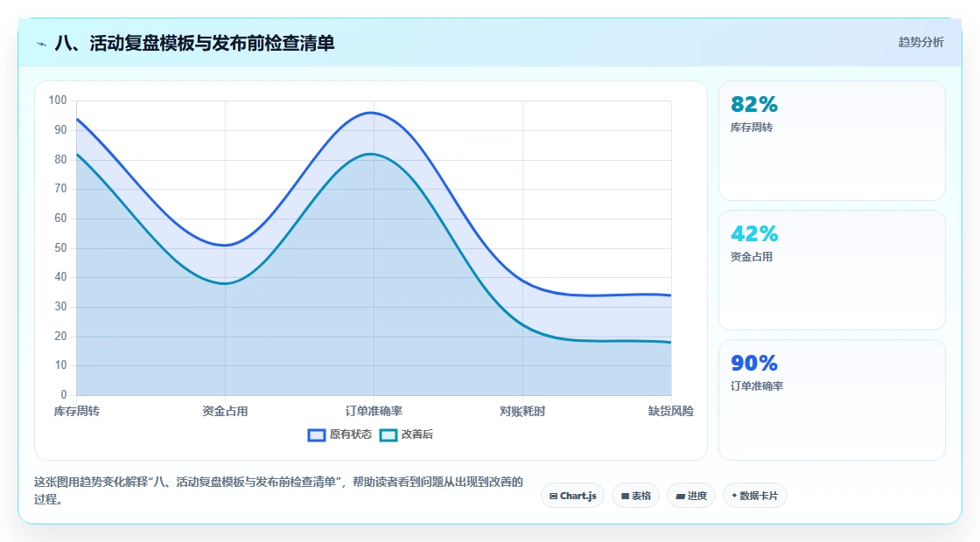Click the 82% value text
Screen dimensions: 980x542
(x=753, y=104)
